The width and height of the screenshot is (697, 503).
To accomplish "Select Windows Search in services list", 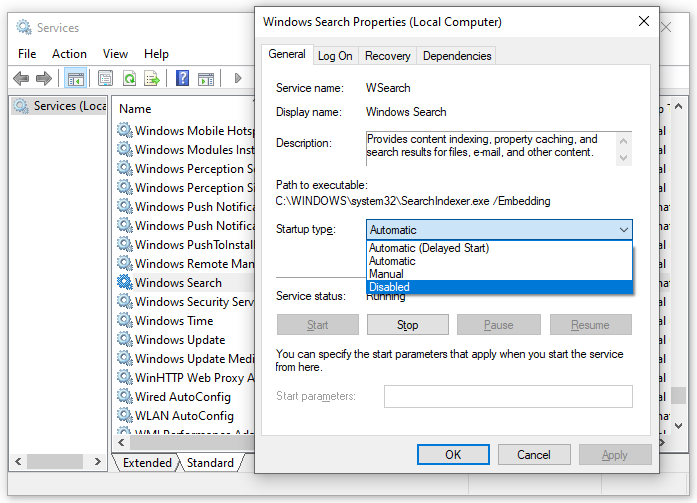I will 178,283.
